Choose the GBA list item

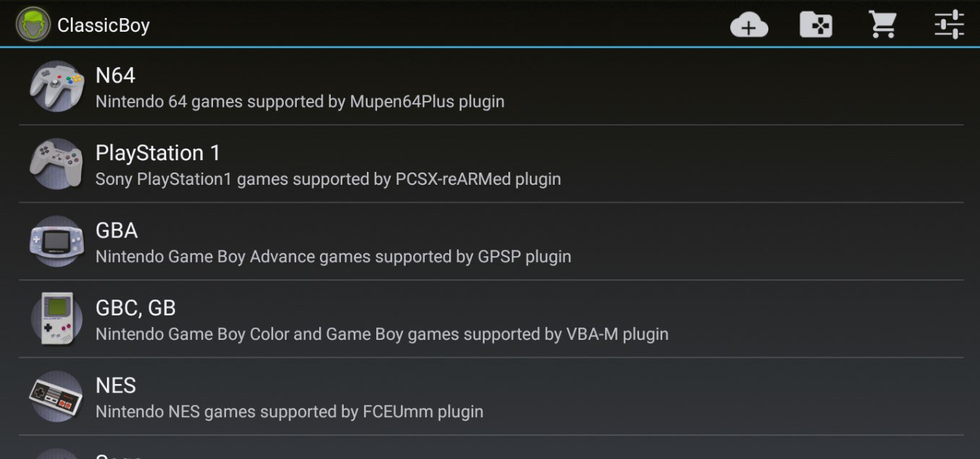491,242
